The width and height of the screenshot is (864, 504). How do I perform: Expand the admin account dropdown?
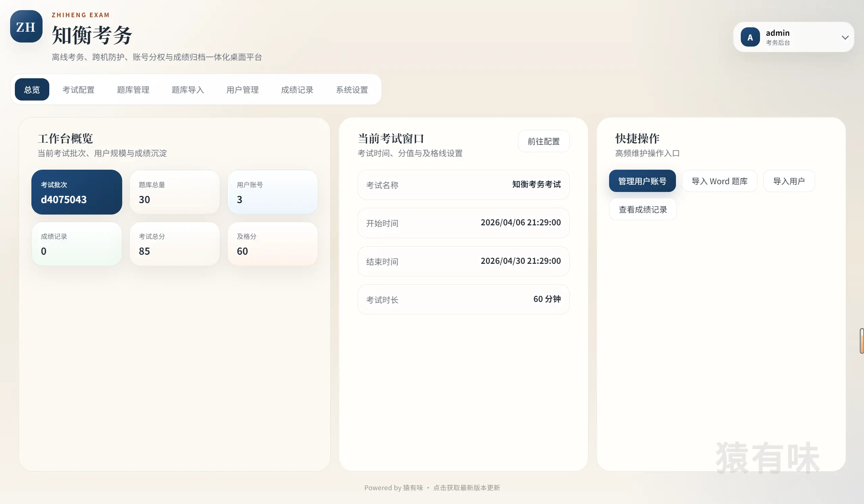coord(845,37)
